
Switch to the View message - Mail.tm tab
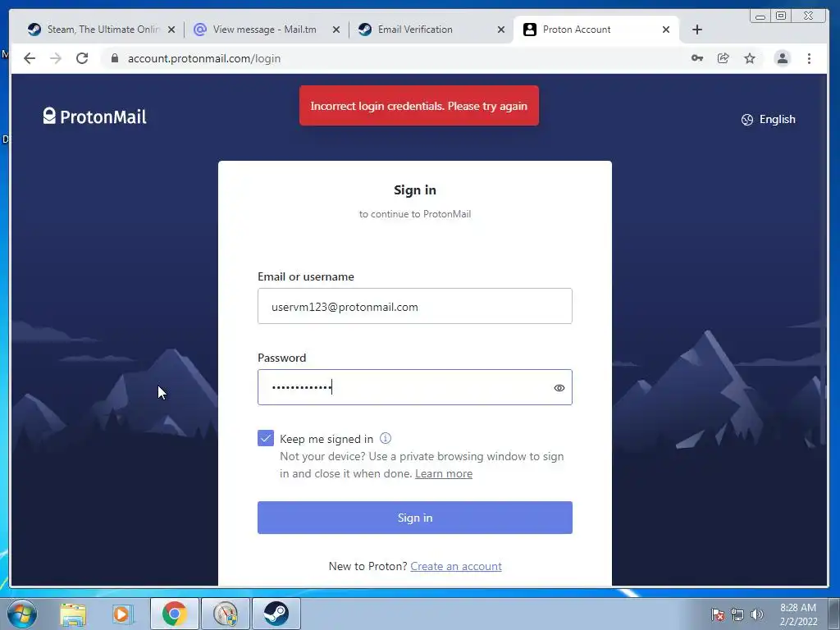click(x=267, y=30)
